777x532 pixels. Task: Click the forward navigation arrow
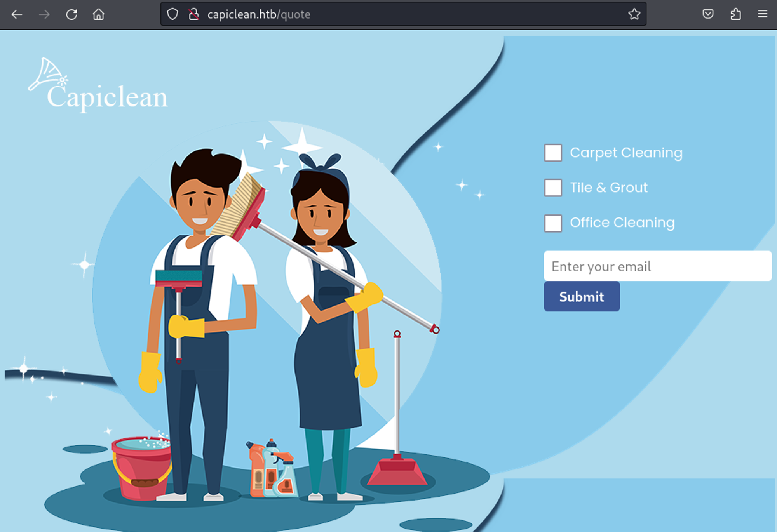(44, 14)
